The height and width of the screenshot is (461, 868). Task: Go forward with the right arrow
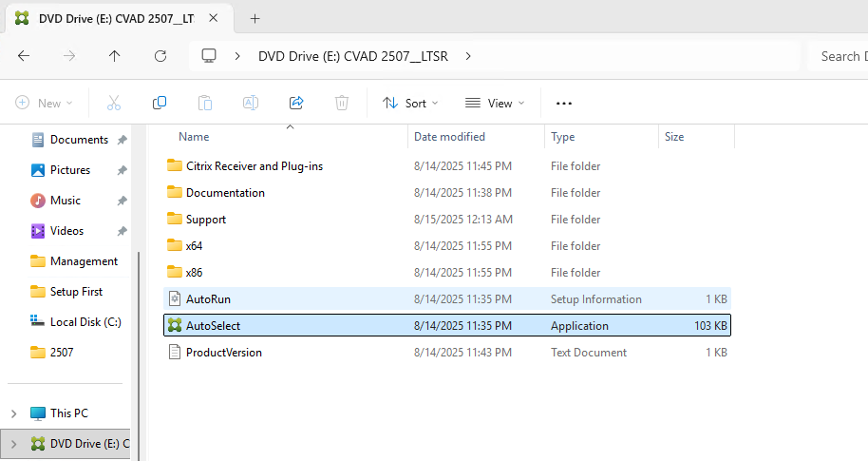(69, 56)
